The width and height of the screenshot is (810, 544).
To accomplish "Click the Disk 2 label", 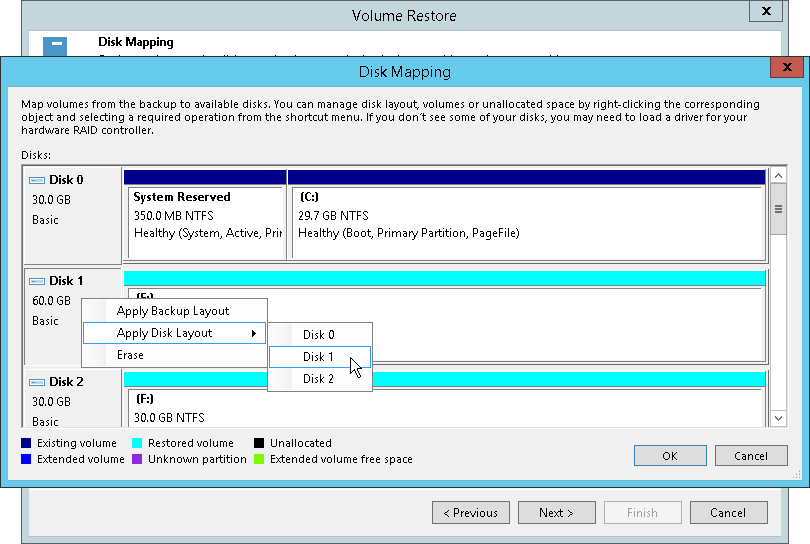I will pyautogui.click(x=66, y=382).
